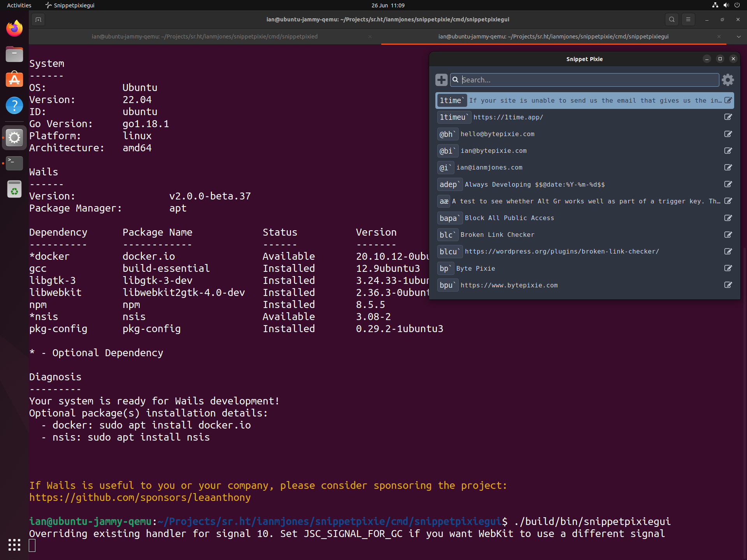747x560 pixels.
Task: Edit the Broken Link Checker snippet
Action: pyautogui.click(x=728, y=234)
